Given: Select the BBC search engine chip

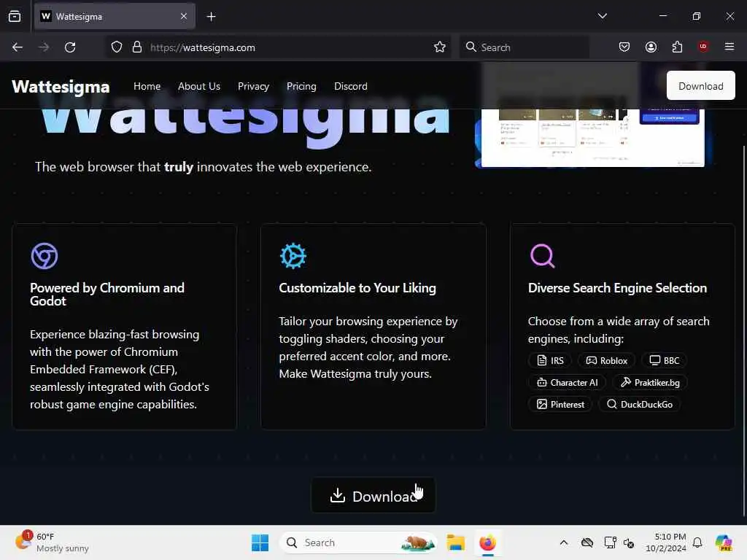Looking at the screenshot, I should tap(665, 360).
